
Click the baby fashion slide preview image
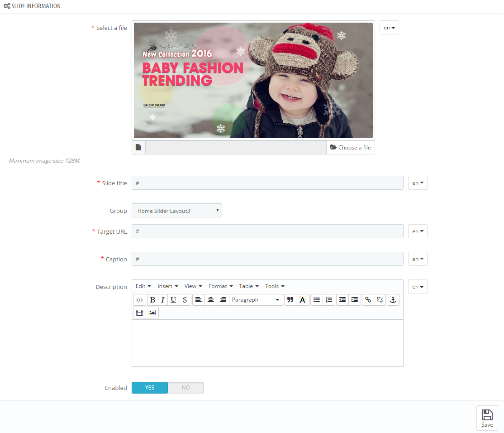pyautogui.click(x=253, y=81)
